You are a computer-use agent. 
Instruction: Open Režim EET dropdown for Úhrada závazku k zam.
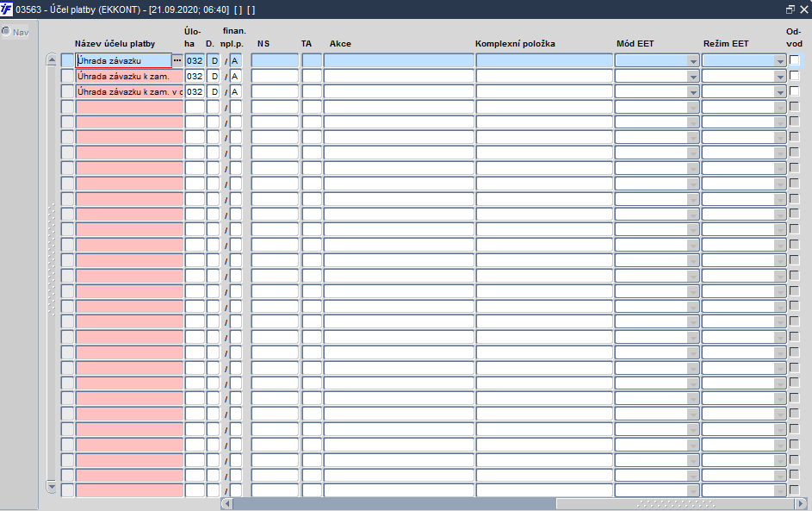[780, 77]
